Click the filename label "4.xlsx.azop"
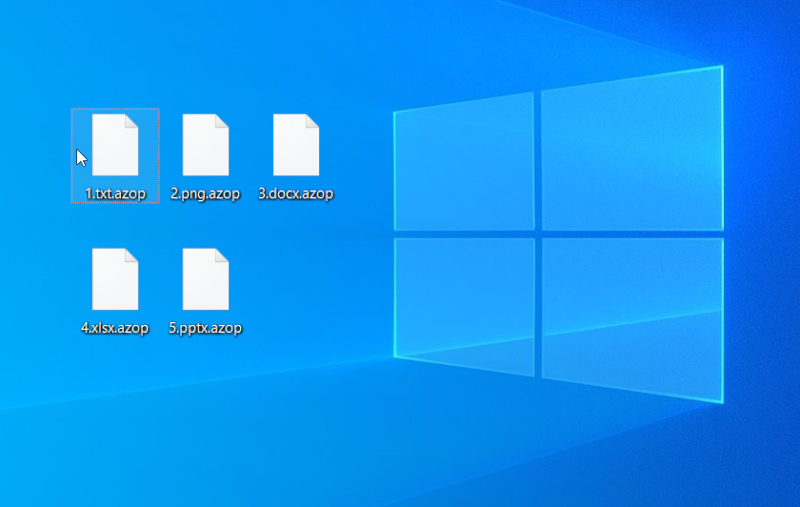 click(x=115, y=328)
